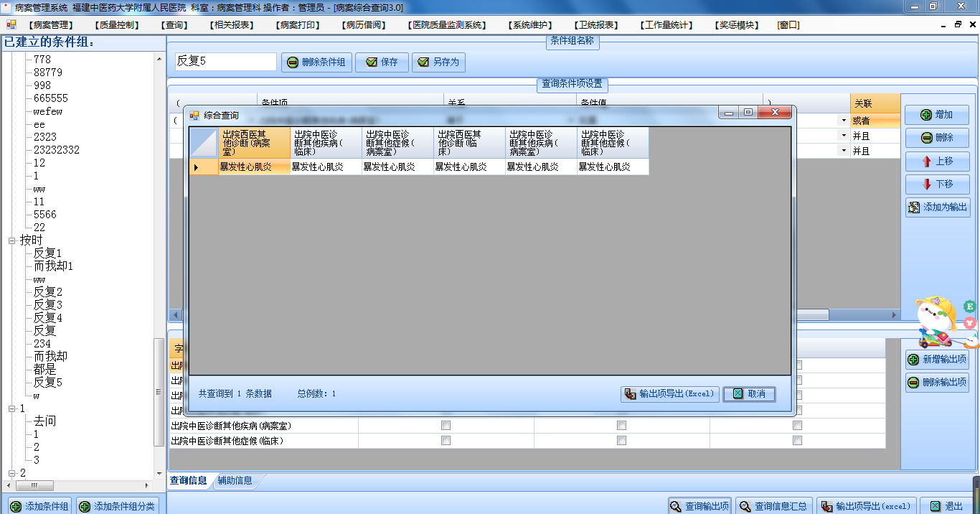The height and width of the screenshot is (514, 980).
Task: Click the 另存为 button
Action: (x=438, y=62)
